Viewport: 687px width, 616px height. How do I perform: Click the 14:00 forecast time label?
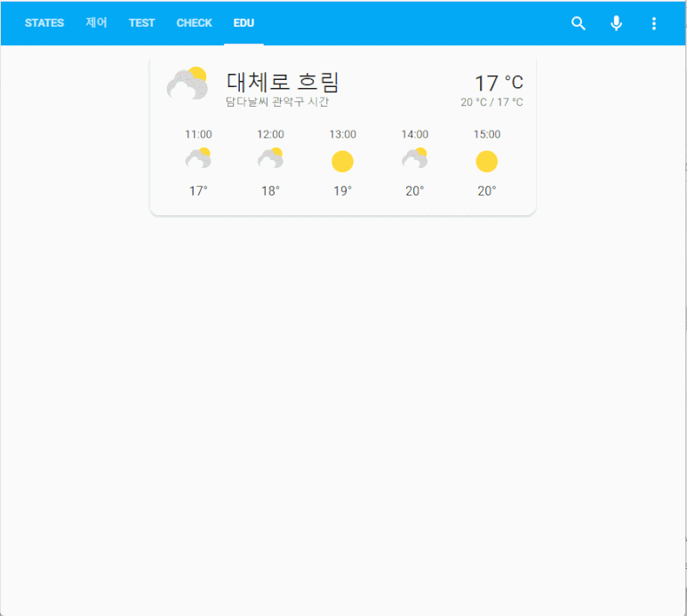pos(414,134)
